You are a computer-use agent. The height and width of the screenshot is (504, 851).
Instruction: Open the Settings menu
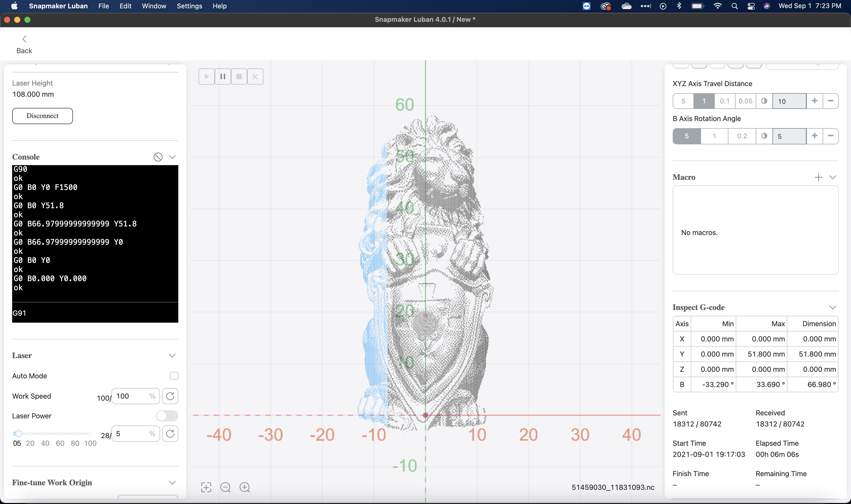[x=189, y=6]
